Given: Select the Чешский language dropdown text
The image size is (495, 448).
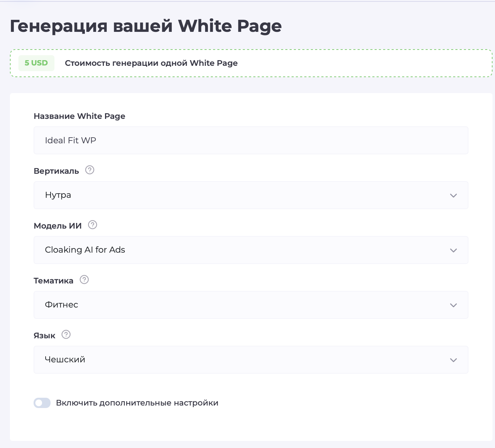Looking at the screenshot, I should click(x=65, y=360).
